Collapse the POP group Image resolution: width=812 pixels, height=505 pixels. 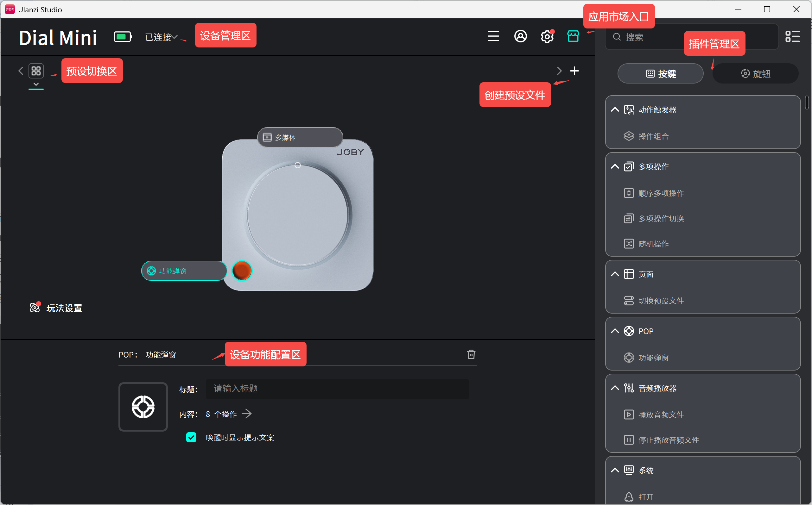point(615,331)
